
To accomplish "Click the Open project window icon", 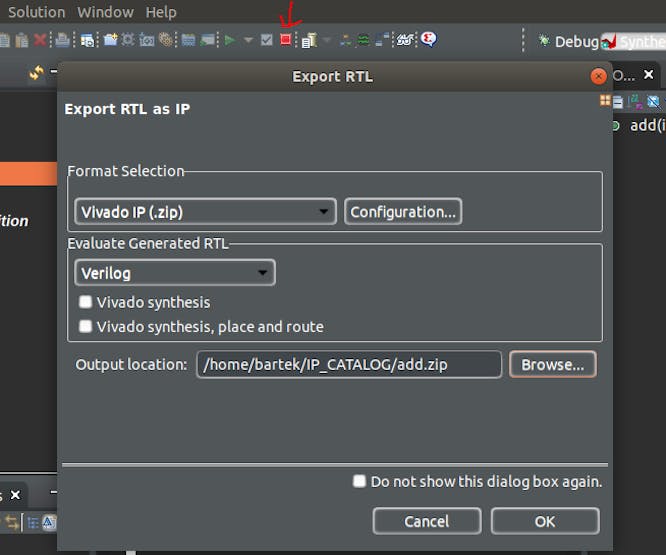I will 87,40.
